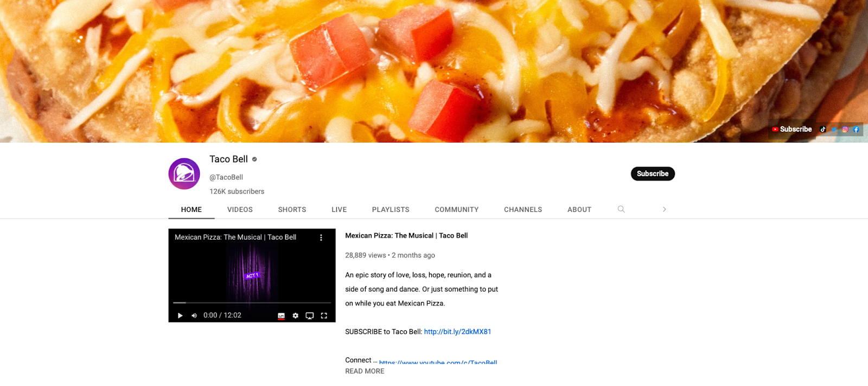Click the banner Subscribe link with YouTube logo
Screen dimensions: 868x386
click(792, 129)
